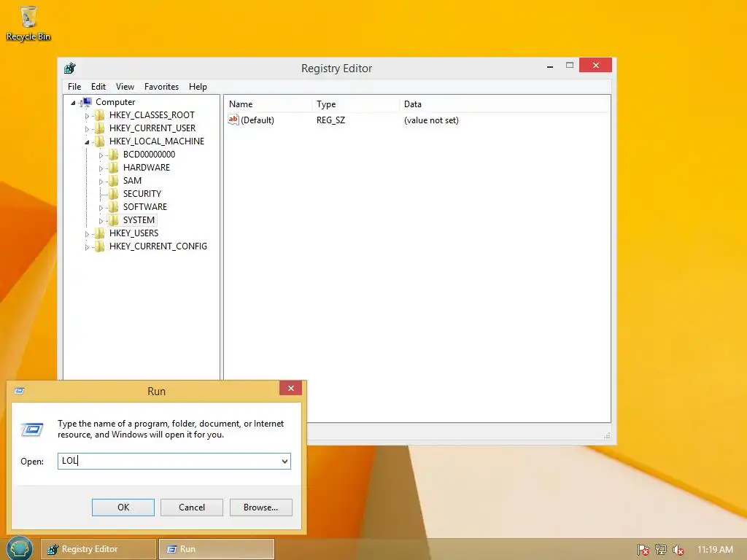This screenshot has width=747, height=560.
Task: Click the (value not set) data cell
Action: 431,120
